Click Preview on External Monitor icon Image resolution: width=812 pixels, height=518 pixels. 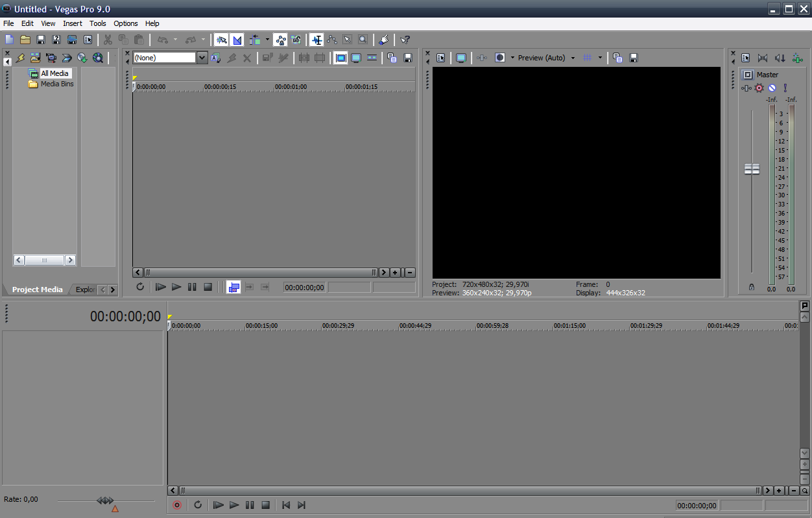461,58
